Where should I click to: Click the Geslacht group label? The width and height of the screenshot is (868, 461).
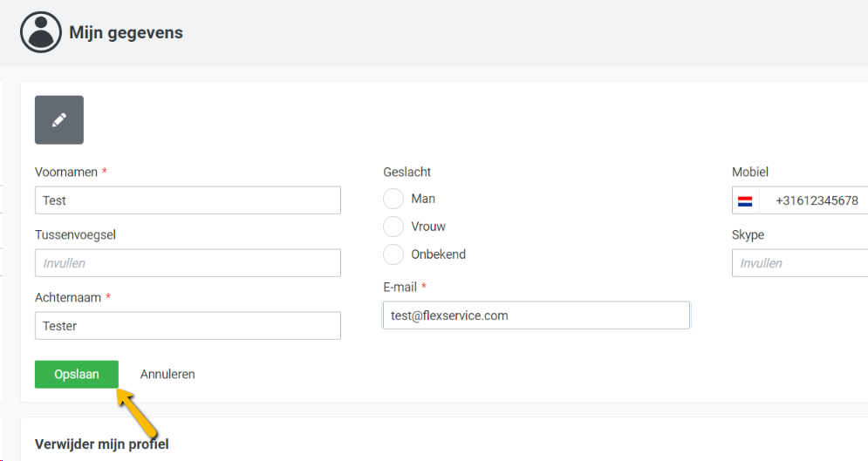(407, 172)
